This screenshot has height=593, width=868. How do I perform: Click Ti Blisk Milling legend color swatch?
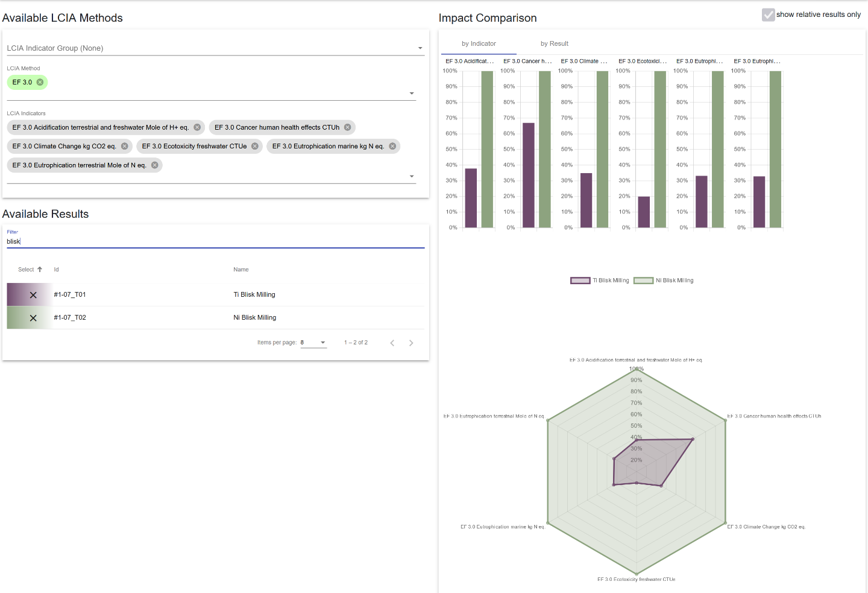580,281
